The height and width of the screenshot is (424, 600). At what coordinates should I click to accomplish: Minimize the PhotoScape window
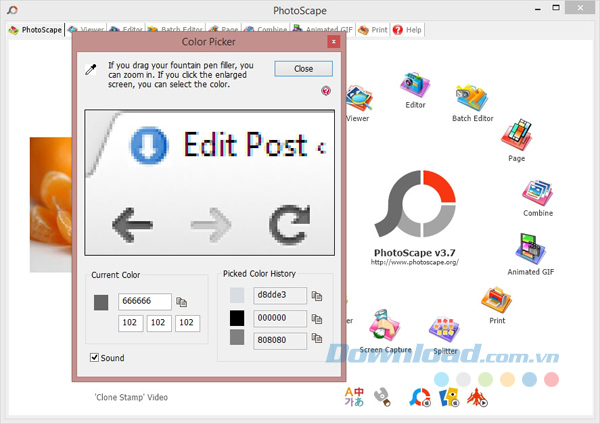(538, 8)
